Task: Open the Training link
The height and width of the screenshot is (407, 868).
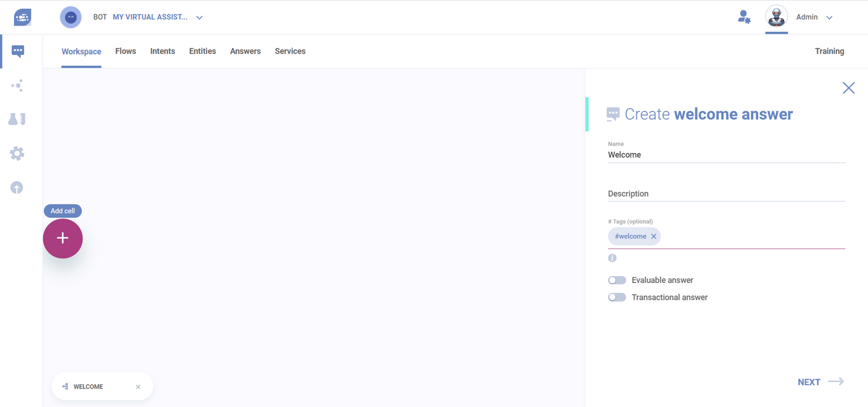Action: point(829,51)
